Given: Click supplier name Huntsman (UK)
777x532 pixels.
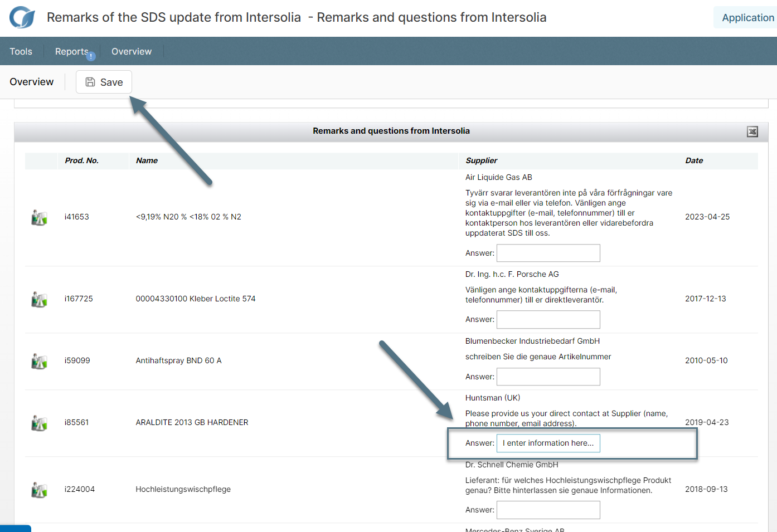Looking at the screenshot, I should tap(493, 398).
